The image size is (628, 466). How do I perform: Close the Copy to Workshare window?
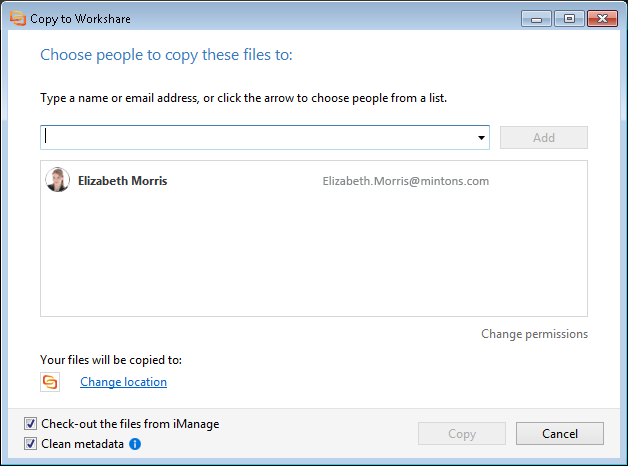(602, 19)
